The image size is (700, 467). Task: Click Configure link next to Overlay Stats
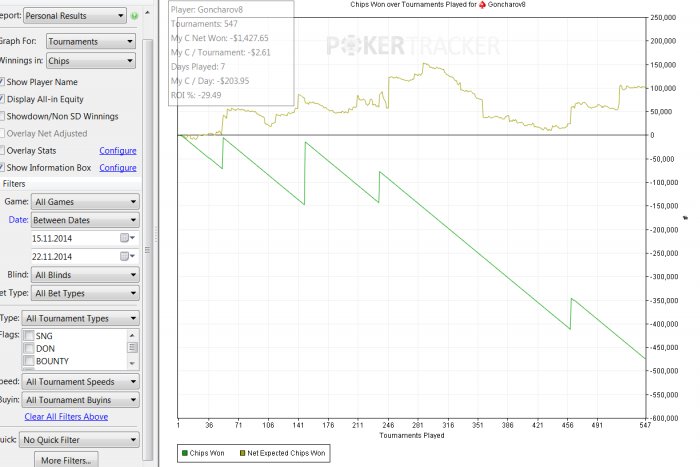coord(118,150)
